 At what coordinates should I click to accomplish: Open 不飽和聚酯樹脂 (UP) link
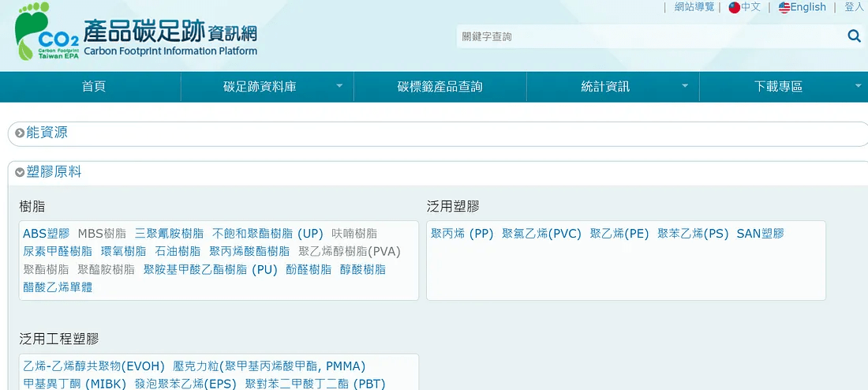click(268, 234)
